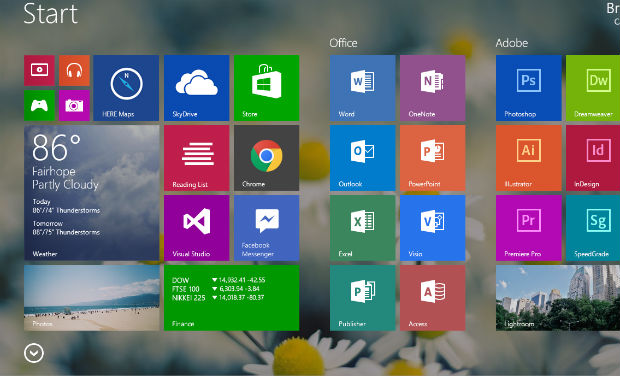Open the Visual Studio tile

coord(197,228)
